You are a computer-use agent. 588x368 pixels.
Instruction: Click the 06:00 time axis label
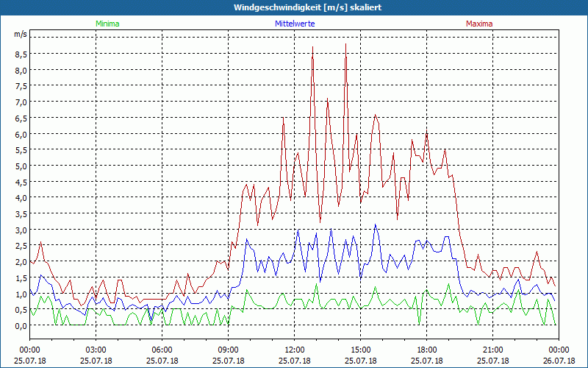point(162,350)
